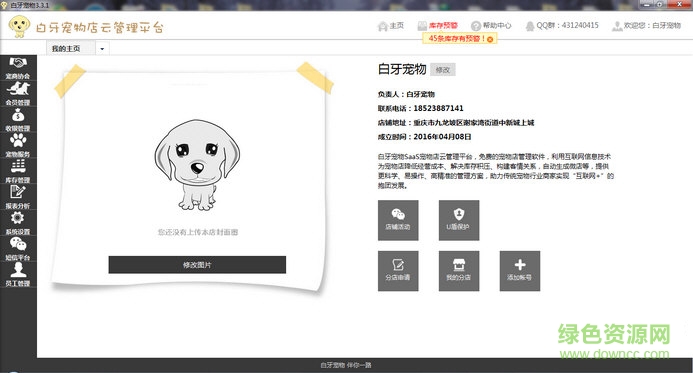Open 短信平台 SMS platform sidebar item
The height and width of the screenshot is (373, 693).
pos(18,249)
